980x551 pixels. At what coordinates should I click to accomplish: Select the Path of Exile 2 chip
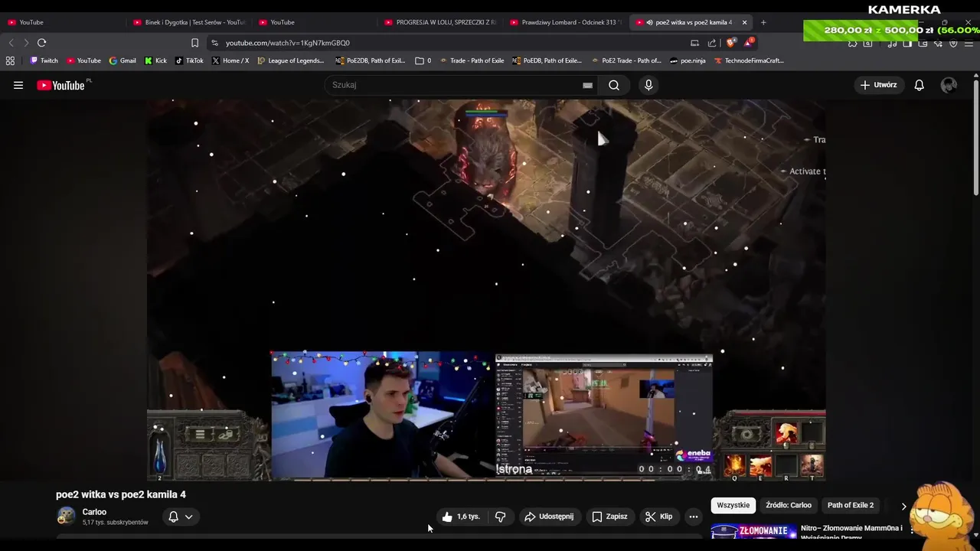coord(850,505)
